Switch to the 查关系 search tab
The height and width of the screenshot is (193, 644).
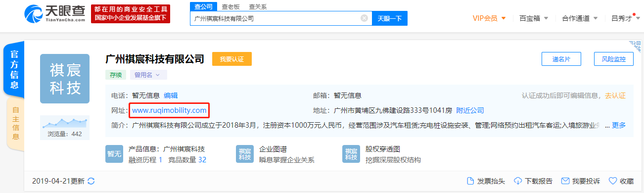click(258, 6)
